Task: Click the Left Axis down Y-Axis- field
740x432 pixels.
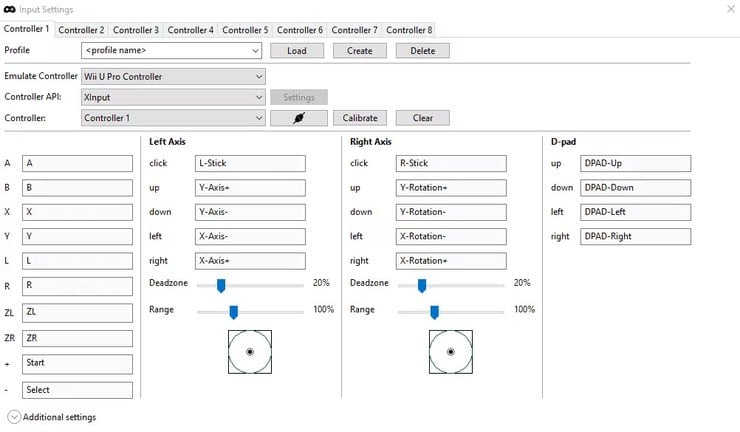Action: (250, 212)
